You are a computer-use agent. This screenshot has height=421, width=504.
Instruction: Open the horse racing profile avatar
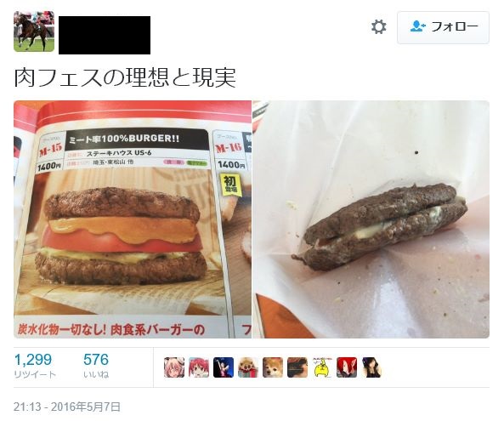point(34,31)
